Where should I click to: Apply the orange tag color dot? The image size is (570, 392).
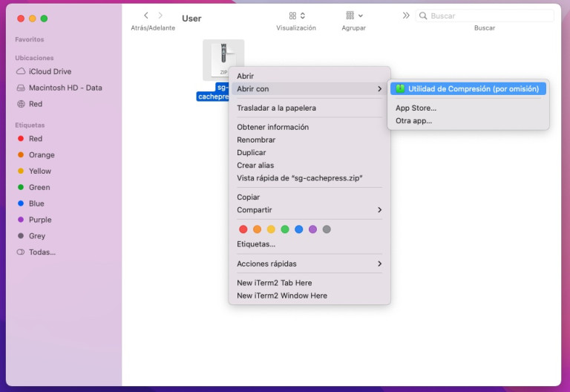tap(257, 229)
